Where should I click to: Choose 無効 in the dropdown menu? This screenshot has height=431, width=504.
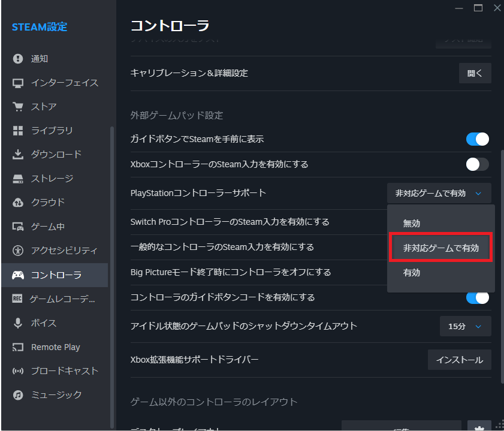click(411, 222)
